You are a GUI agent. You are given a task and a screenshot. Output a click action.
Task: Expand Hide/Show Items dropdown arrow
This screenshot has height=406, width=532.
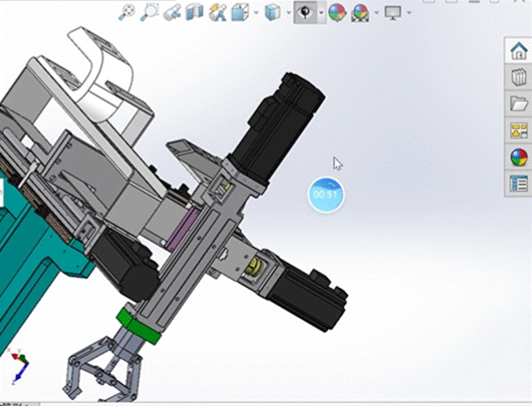[321, 13]
